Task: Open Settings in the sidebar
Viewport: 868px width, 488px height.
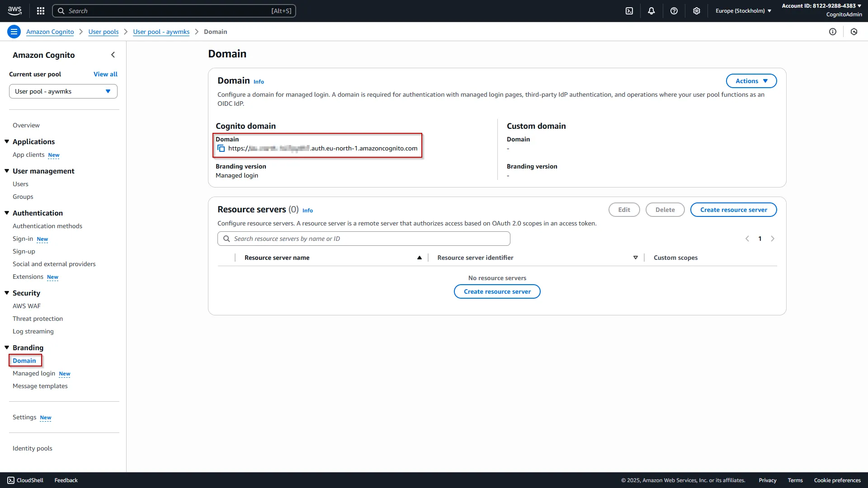Action: pos(24,417)
